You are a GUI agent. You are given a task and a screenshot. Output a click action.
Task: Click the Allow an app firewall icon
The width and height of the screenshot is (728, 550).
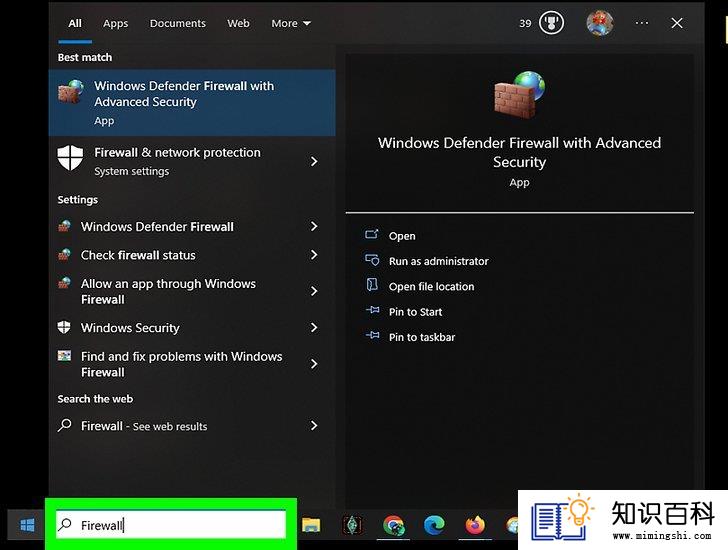click(65, 283)
